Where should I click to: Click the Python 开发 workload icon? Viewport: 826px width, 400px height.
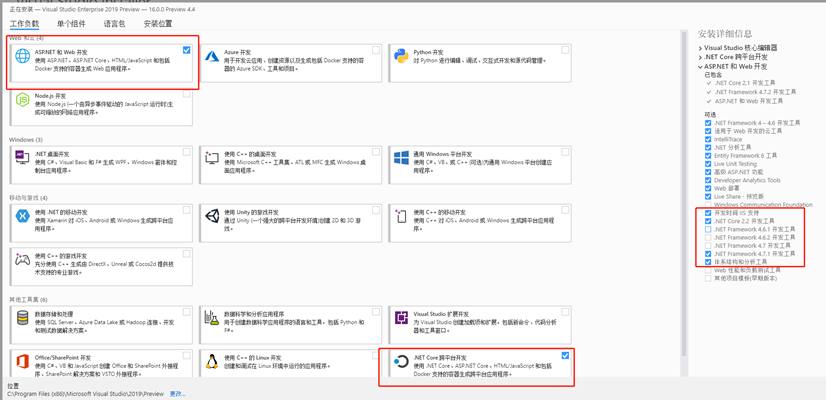(x=401, y=56)
